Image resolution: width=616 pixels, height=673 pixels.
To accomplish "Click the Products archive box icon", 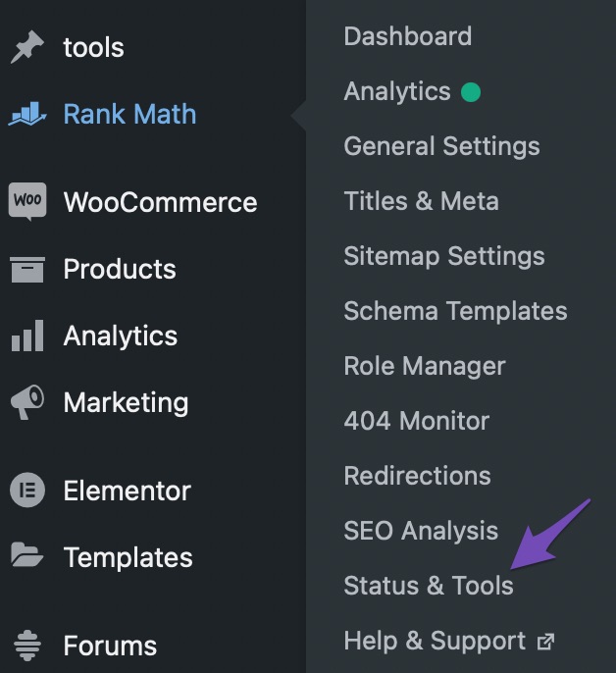I will tap(27, 270).
